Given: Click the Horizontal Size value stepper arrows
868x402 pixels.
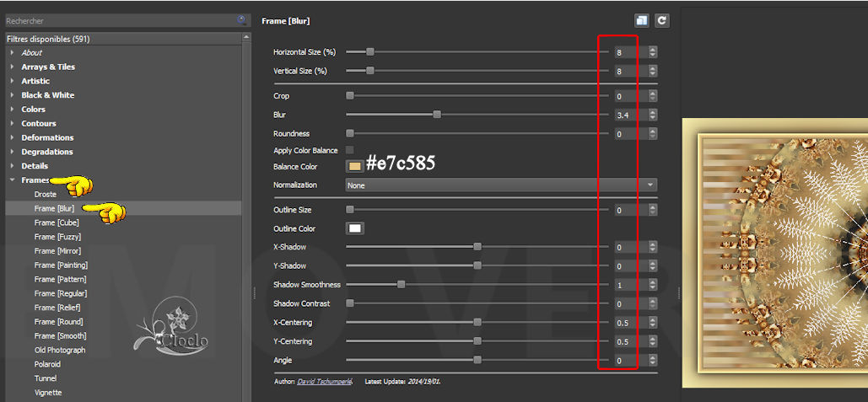Looking at the screenshot, I should (x=653, y=52).
